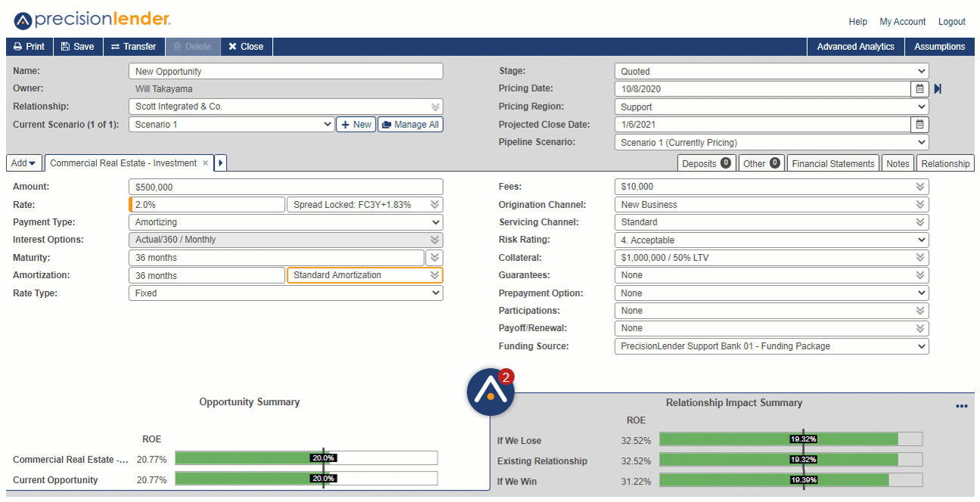Open My Account link
Screen dimensions: 980x502
click(902, 22)
